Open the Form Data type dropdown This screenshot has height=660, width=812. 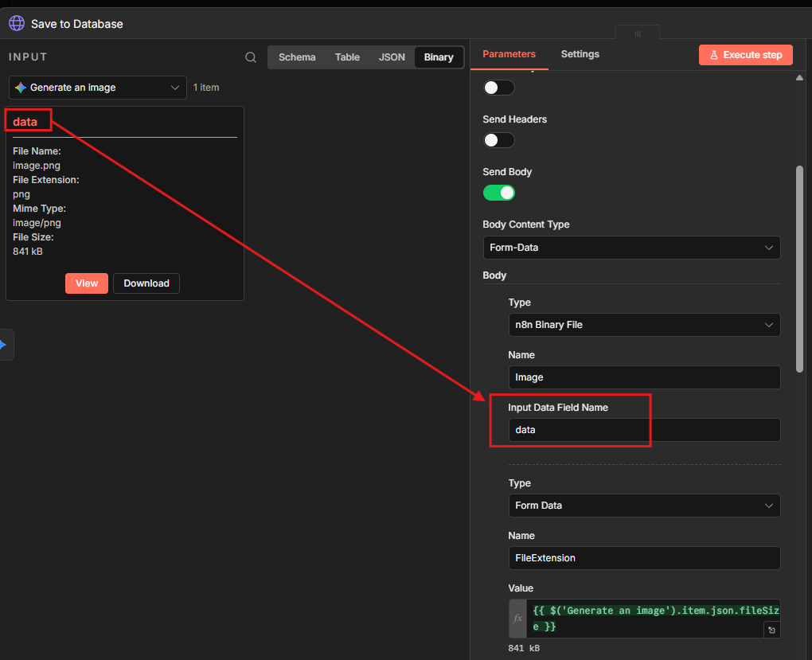(x=644, y=506)
